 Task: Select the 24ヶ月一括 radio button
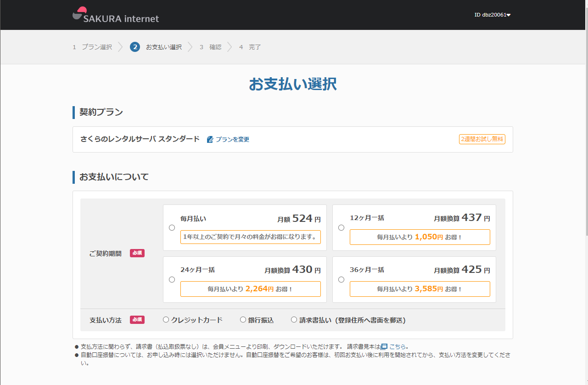click(x=172, y=279)
